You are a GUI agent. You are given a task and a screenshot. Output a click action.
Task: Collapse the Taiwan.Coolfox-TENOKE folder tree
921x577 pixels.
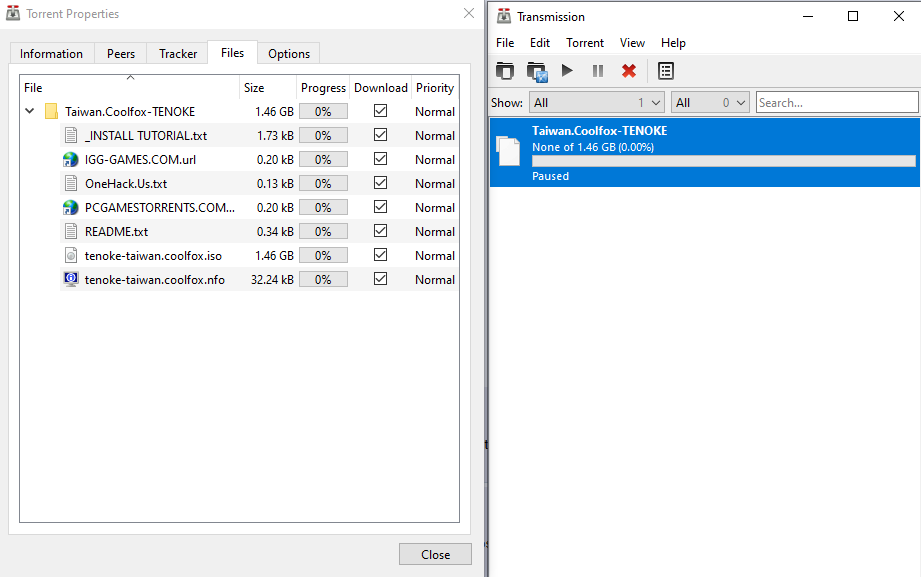coord(29,111)
